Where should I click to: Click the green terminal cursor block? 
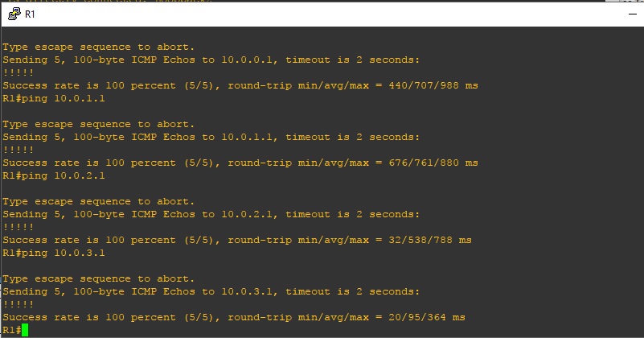[x=25, y=330]
